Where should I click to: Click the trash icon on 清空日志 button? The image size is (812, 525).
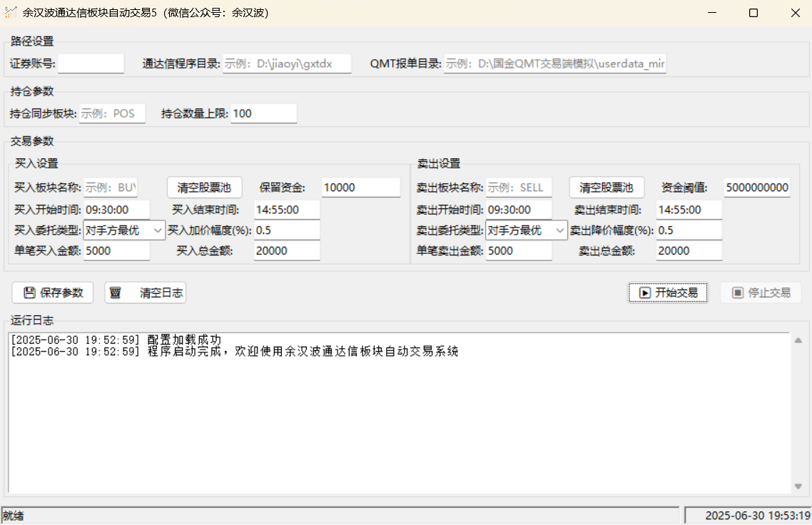coord(115,292)
